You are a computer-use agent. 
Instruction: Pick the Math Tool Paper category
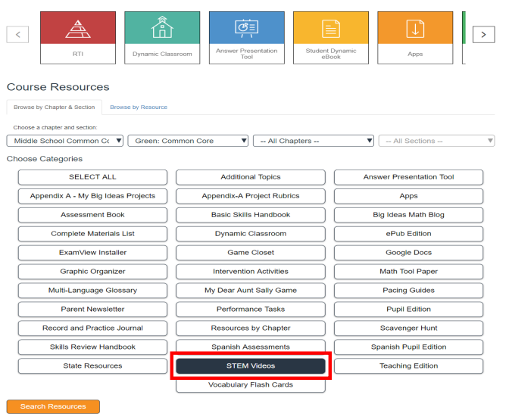point(409,272)
